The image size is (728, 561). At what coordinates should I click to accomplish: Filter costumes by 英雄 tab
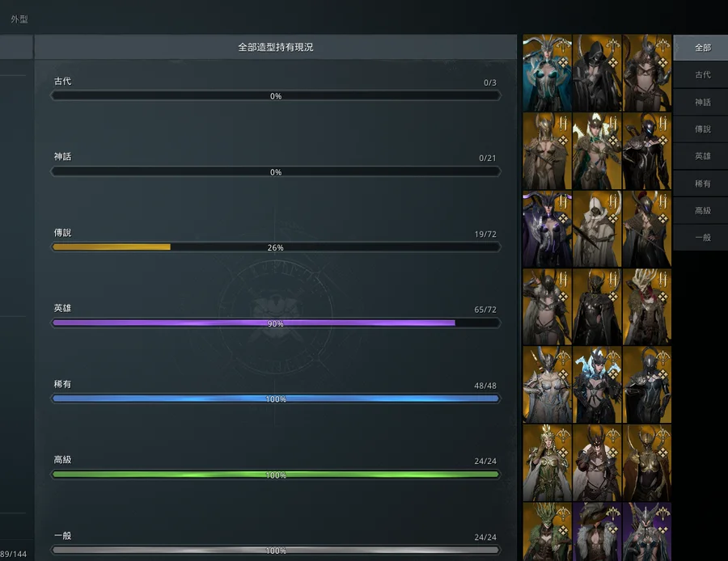pyautogui.click(x=701, y=156)
